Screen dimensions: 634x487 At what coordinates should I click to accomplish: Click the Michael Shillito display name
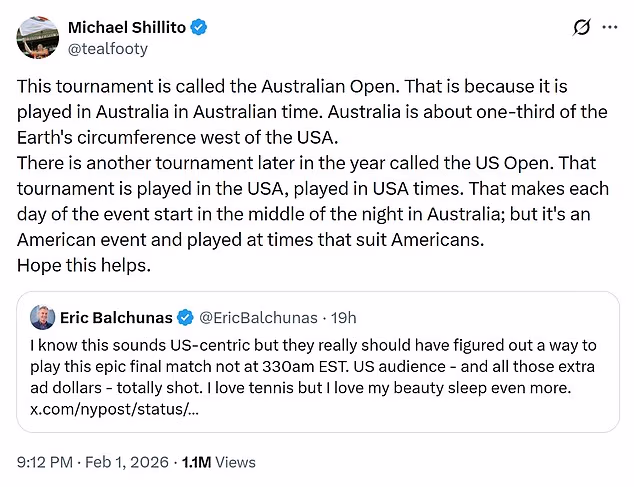[126, 28]
